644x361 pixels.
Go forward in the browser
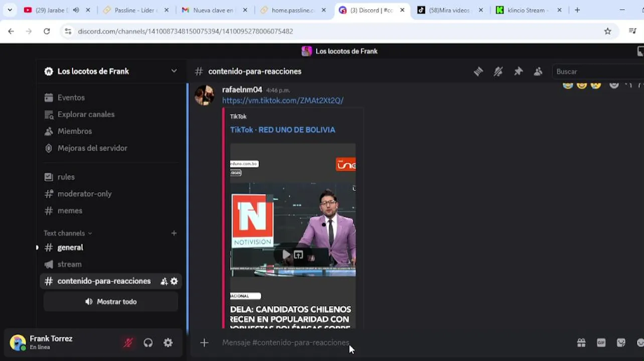29,31
